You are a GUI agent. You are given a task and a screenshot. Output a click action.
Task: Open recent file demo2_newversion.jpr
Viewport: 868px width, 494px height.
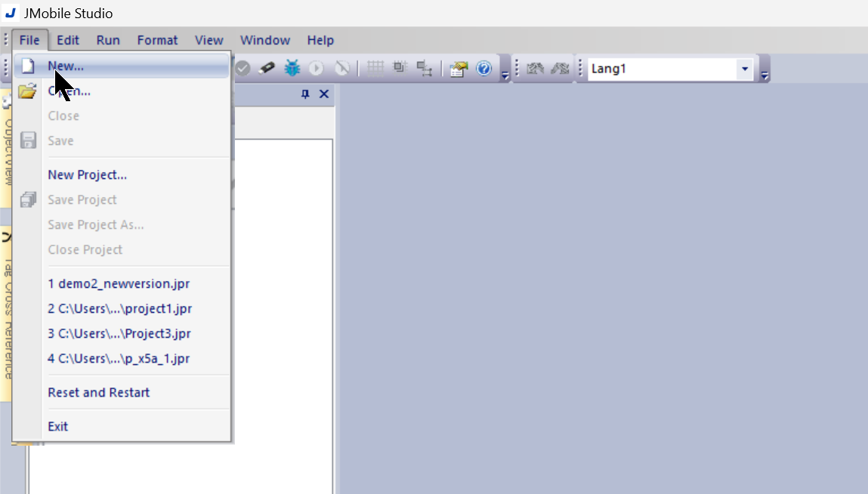122,283
